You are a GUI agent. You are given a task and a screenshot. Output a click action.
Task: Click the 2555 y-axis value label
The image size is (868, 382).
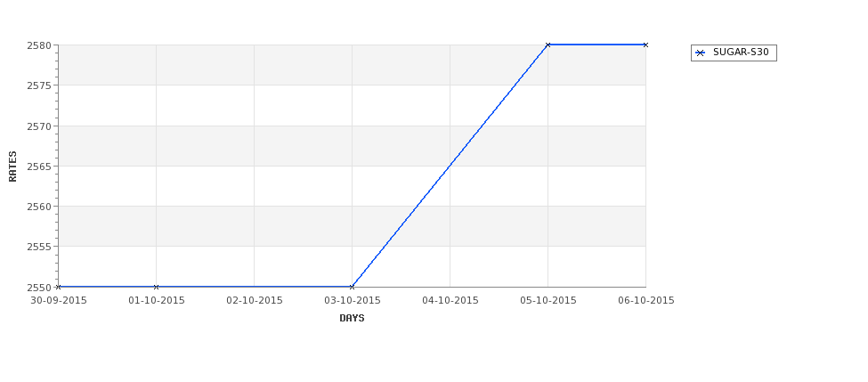[x=39, y=247]
